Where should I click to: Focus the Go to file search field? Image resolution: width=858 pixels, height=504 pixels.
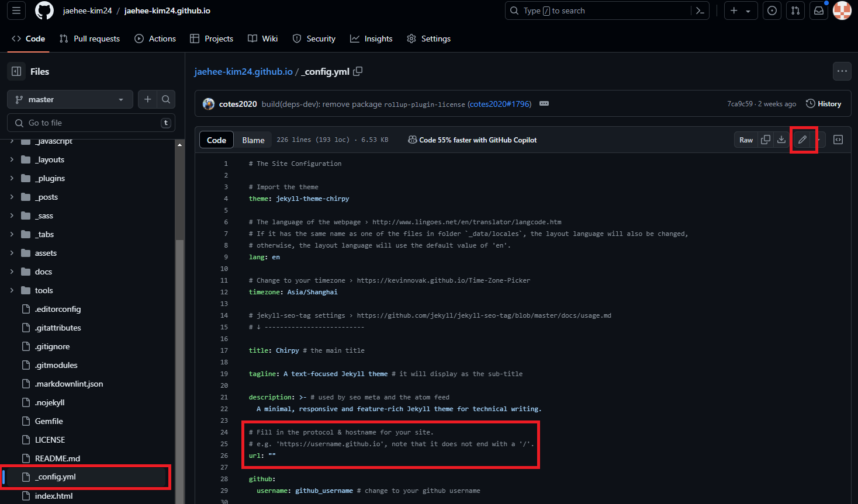[x=91, y=123]
